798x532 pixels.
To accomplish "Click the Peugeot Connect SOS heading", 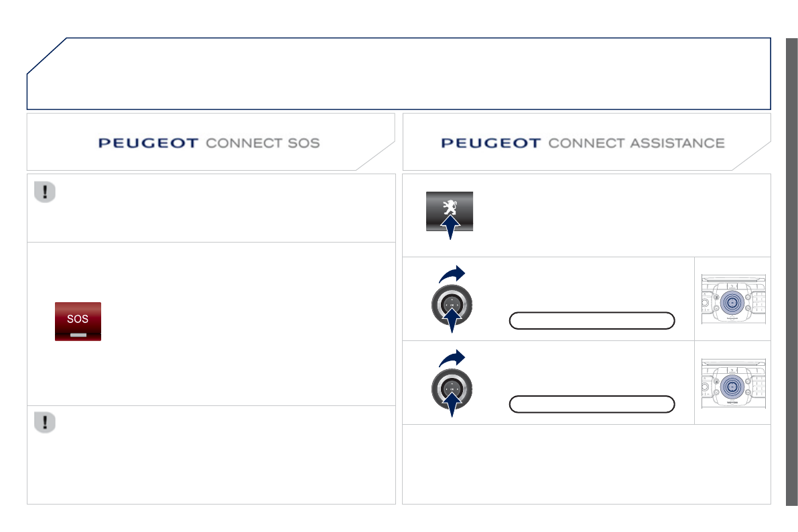I will [x=209, y=143].
